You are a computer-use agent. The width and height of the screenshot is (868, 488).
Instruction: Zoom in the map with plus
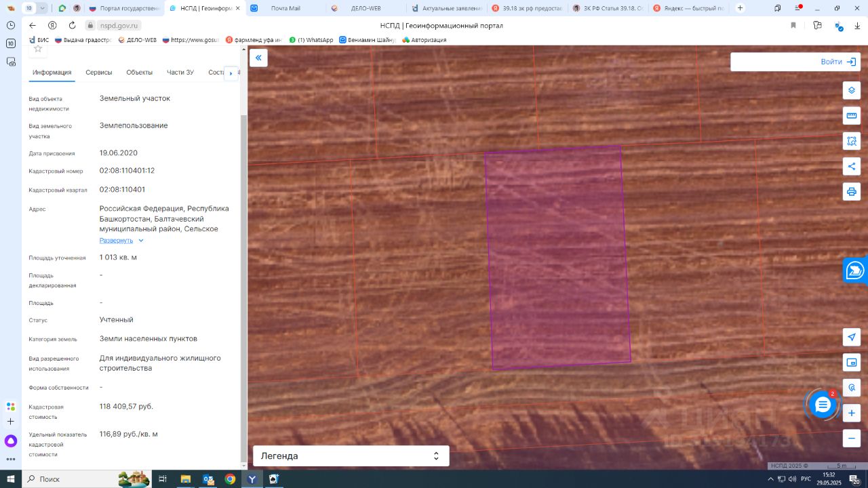point(852,413)
